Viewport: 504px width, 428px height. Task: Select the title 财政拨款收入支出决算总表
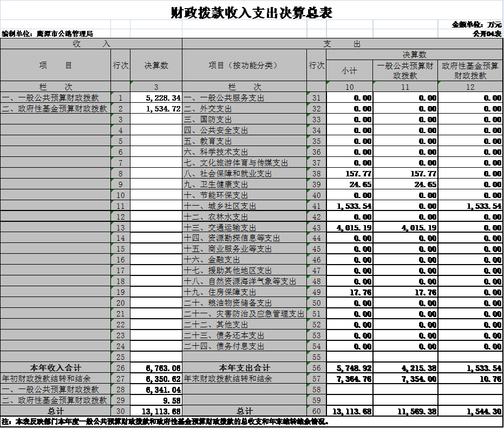tap(251, 13)
